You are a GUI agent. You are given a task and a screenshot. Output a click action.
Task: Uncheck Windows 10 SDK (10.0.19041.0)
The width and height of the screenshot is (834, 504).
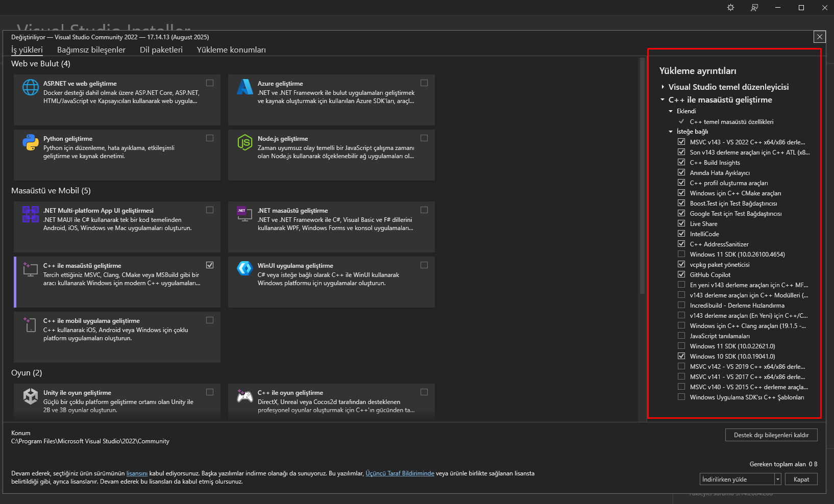681,356
